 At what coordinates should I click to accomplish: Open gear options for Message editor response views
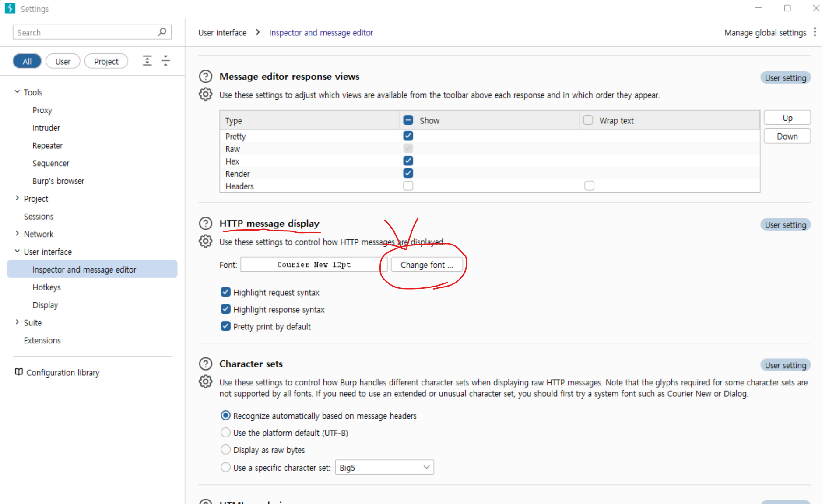click(x=205, y=94)
